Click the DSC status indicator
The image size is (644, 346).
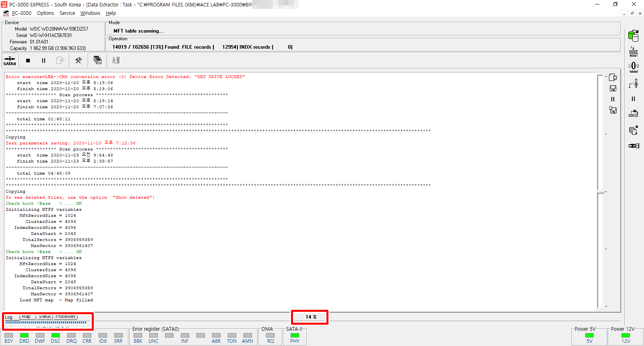(x=56, y=336)
